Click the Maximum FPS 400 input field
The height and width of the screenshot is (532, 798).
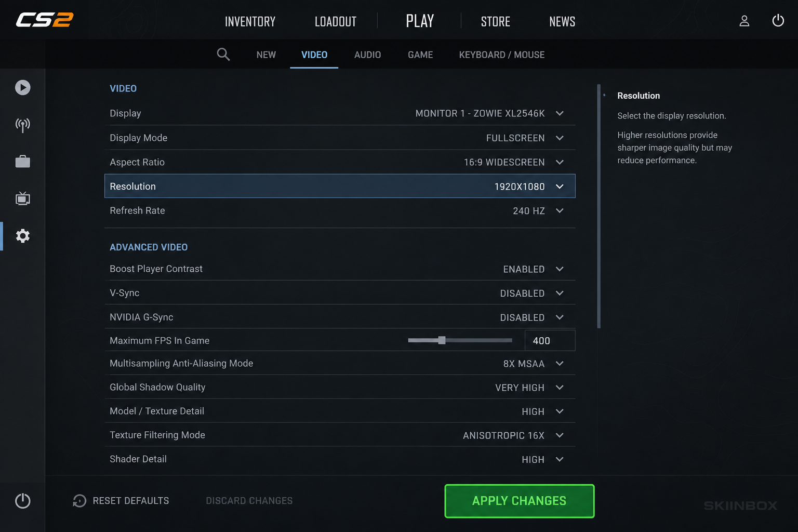coord(550,340)
